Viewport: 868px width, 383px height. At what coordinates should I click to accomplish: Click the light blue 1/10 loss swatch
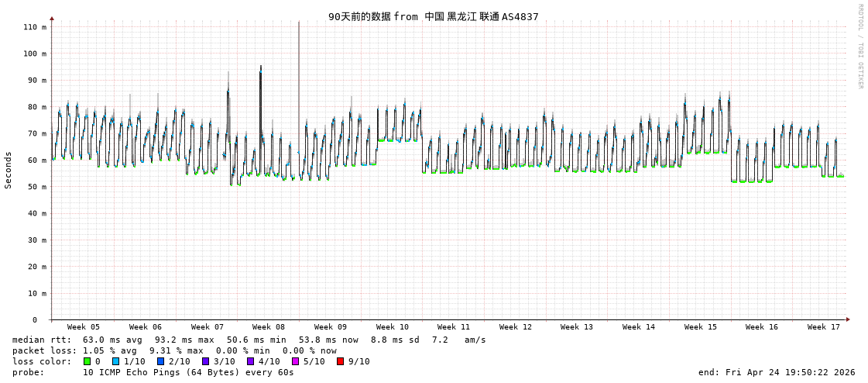(116, 361)
